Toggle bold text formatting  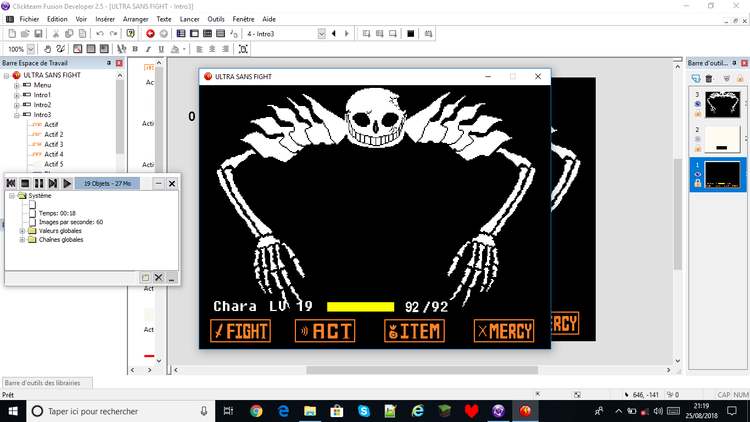[135, 49]
